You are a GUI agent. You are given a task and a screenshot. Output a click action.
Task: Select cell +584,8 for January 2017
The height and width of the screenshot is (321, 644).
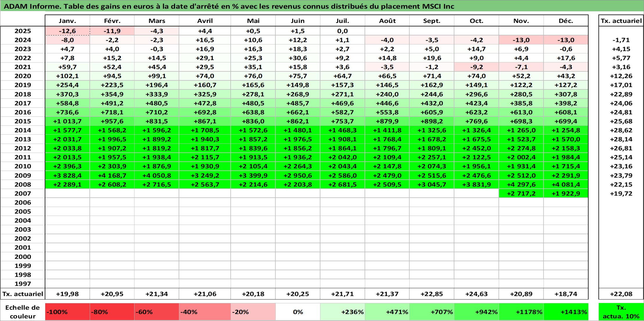67,103
